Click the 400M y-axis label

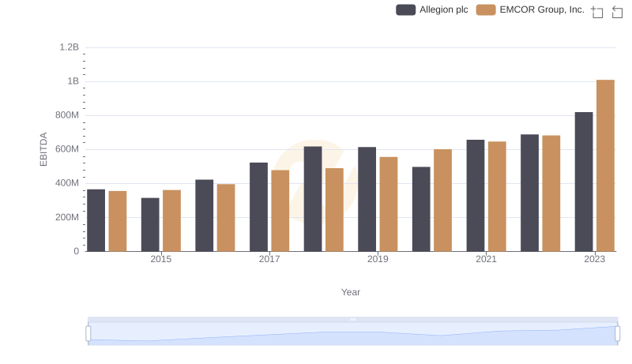tap(67, 183)
